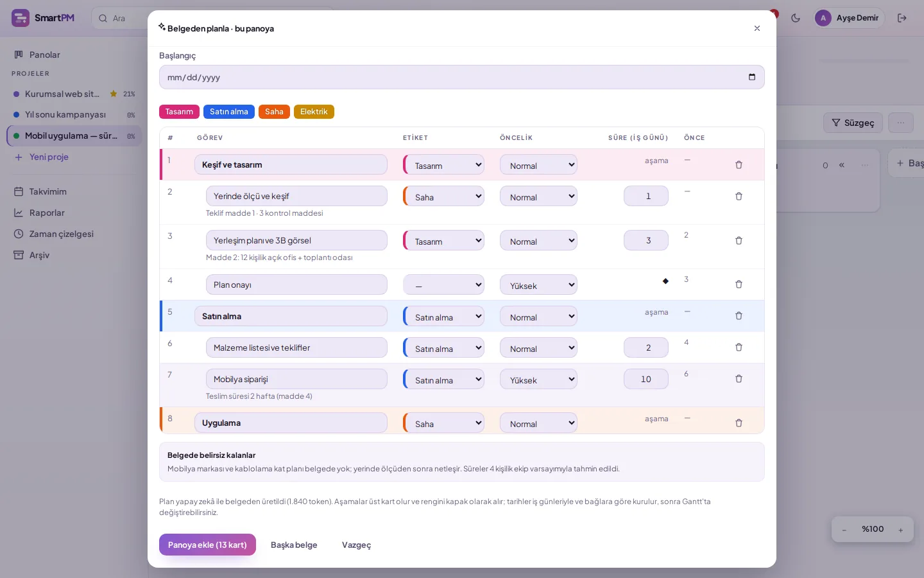Edit the Plan onayı task name
The height and width of the screenshot is (578, 924).
click(x=296, y=285)
